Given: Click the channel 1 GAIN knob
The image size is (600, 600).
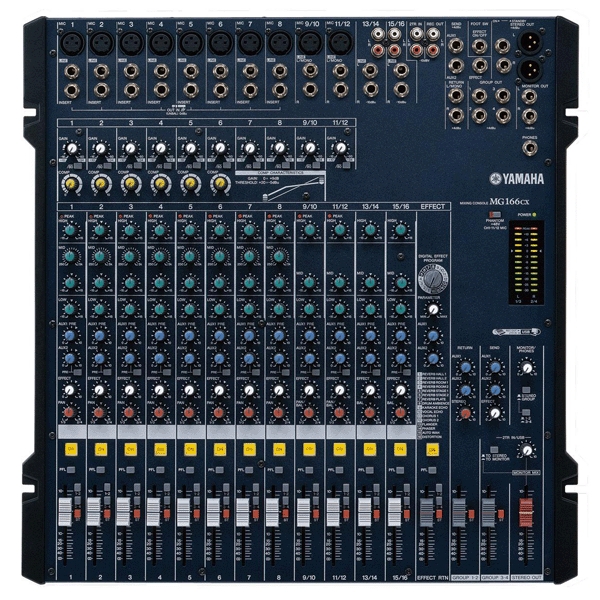Looking at the screenshot, I should click(71, 148).
